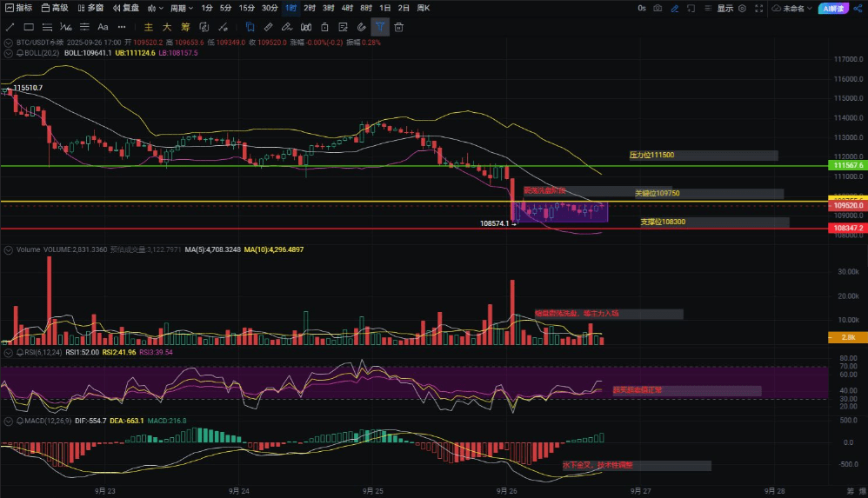
Task: Share the chart via share icon
Action: click(858, 9)
